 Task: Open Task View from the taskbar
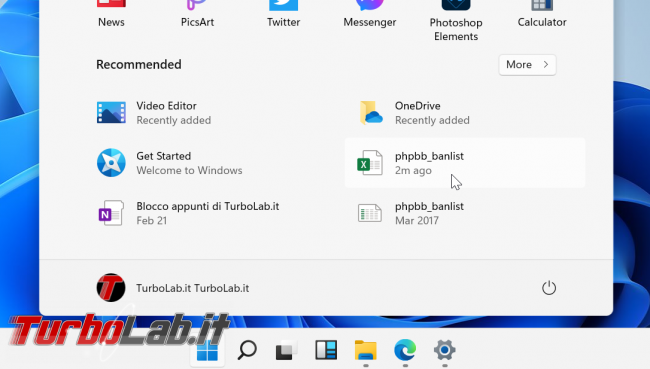(x=286, y=350)
